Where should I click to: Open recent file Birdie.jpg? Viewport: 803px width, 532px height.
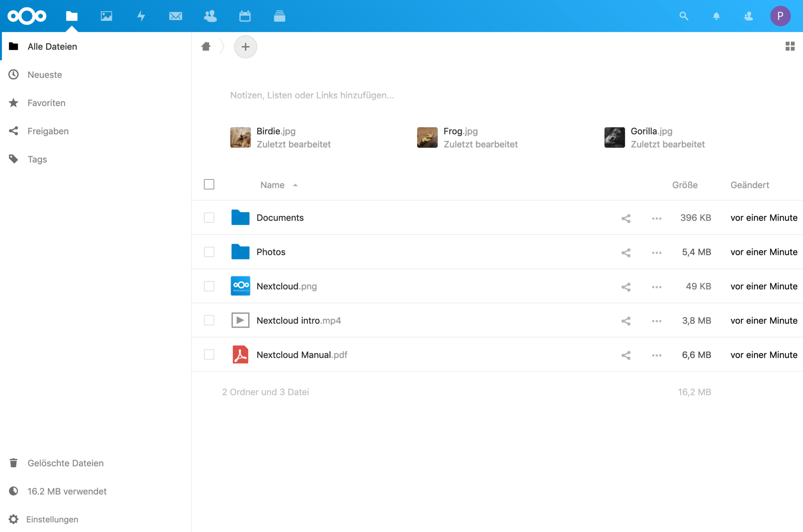(x=281, y=137)
